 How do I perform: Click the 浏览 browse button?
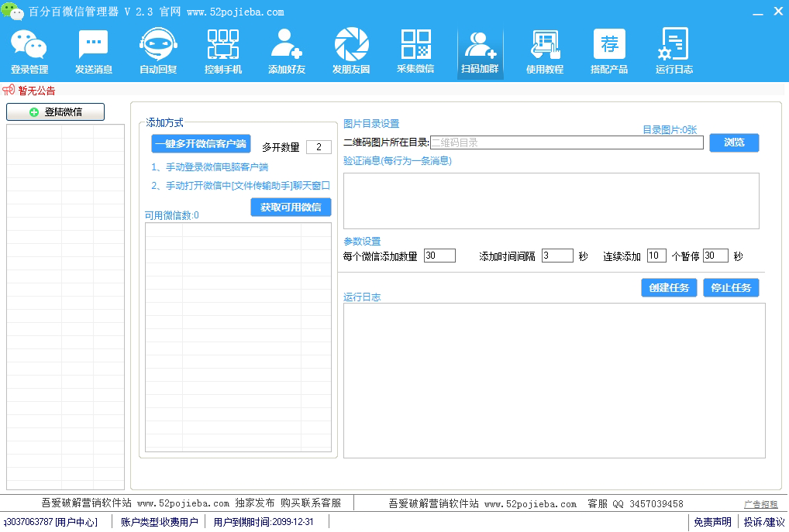(x=734, y=142)
